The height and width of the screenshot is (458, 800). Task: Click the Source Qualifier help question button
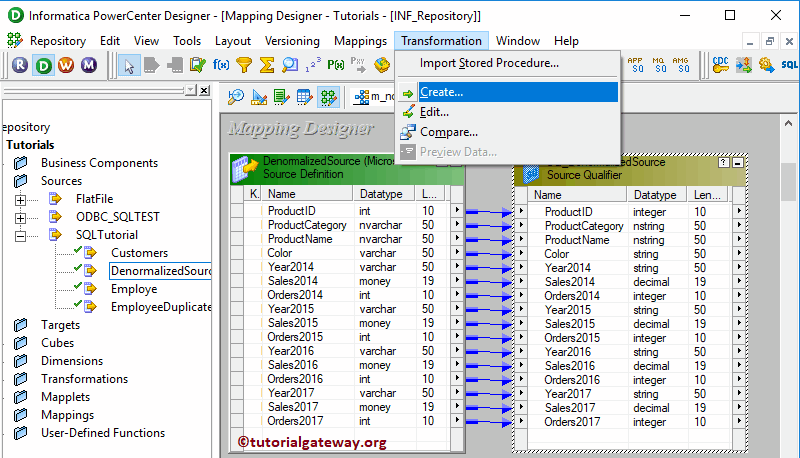point(723,163)
